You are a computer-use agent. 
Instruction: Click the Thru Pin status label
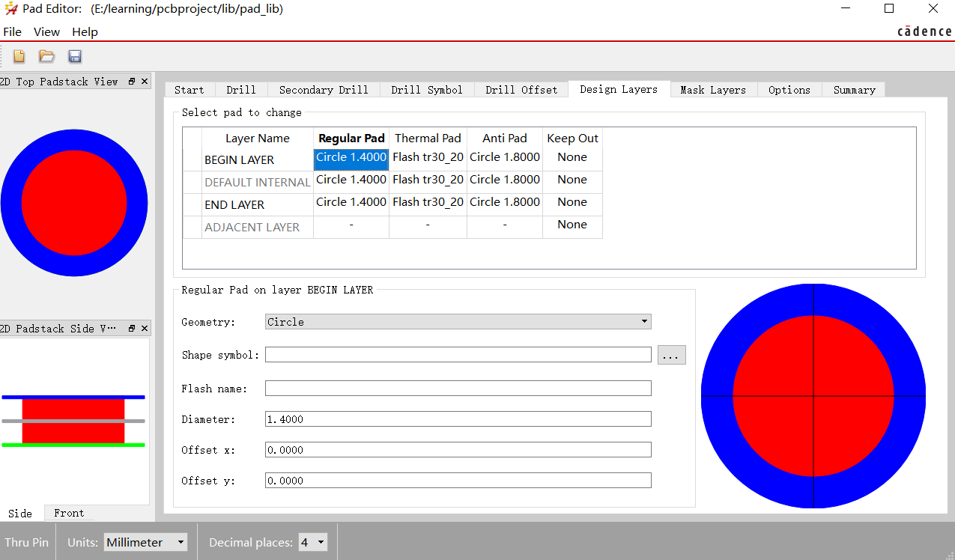point(26,542)
